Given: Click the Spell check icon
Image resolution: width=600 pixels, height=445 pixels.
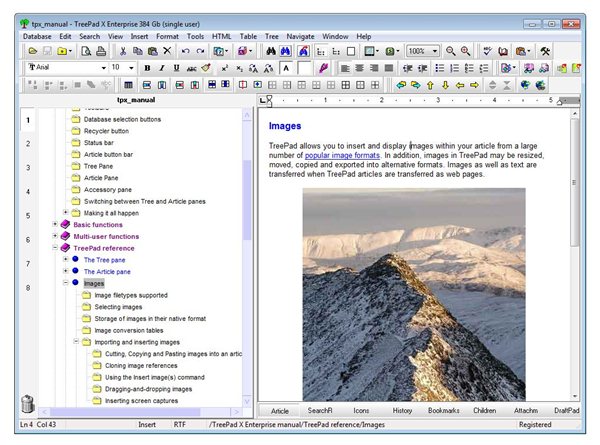Looking at the screenshot, I should 487,51.
